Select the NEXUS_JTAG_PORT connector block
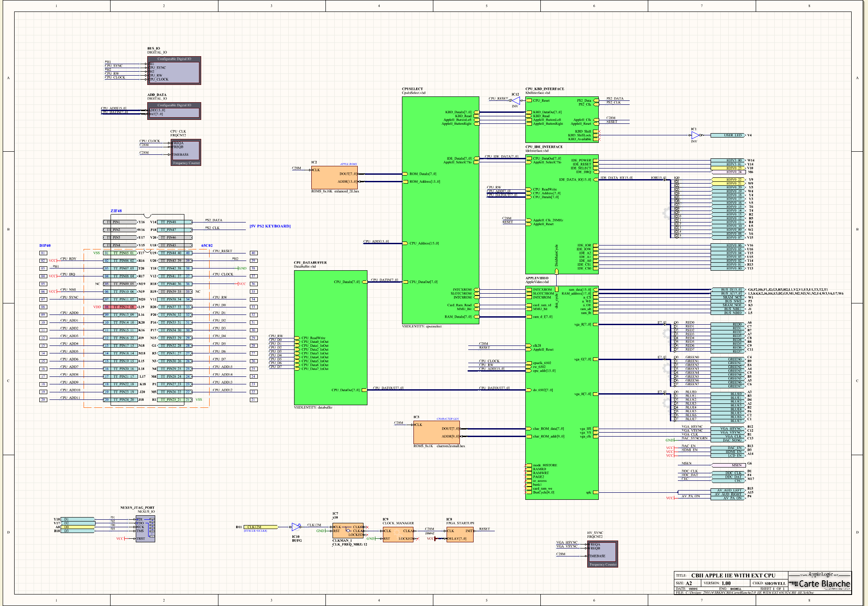The width and height of the screenshot is (868, 606). [x=145, y=529]
